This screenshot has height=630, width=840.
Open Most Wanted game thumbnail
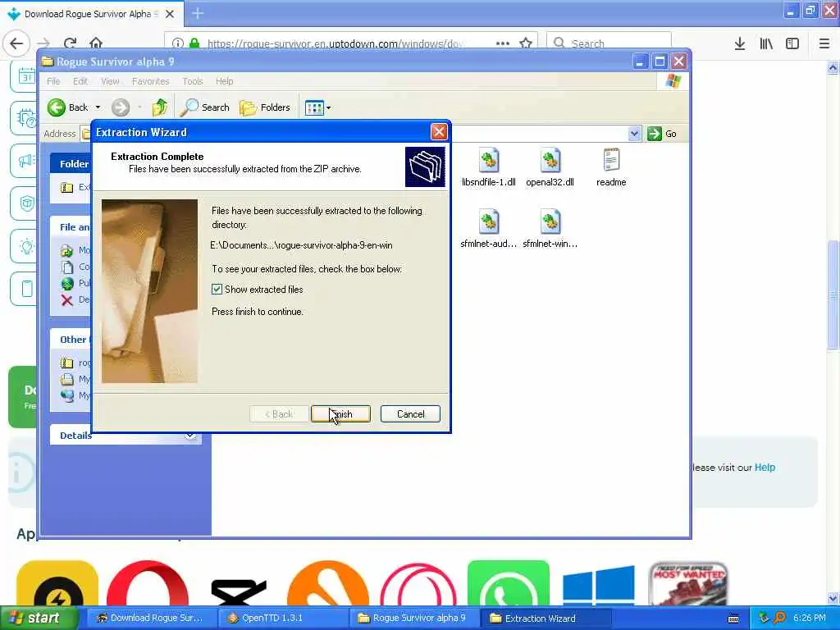click(688, 583)
